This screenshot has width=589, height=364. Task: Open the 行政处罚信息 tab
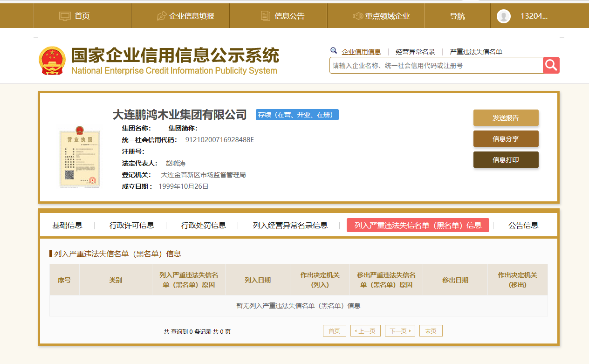pos(204,226)
